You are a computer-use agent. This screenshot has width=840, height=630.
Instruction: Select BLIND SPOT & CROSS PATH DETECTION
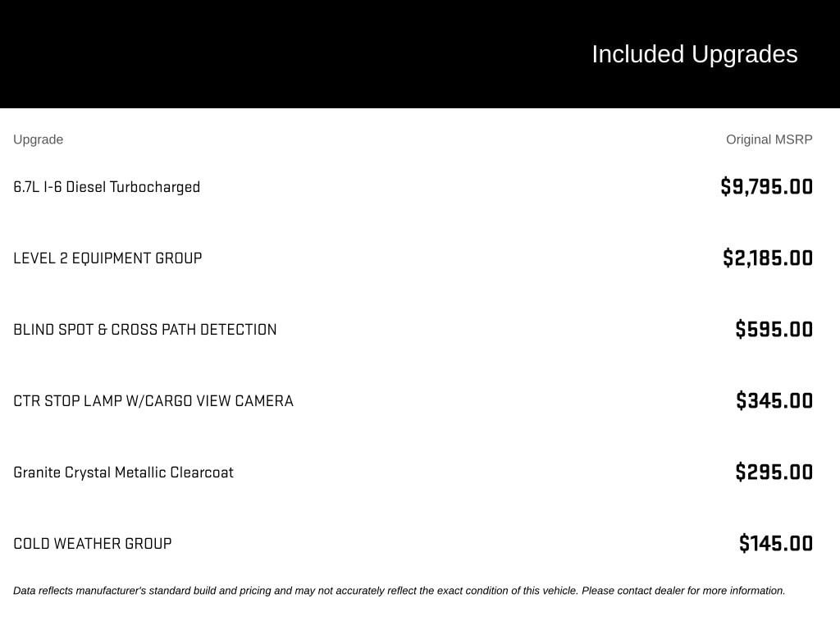[144, 330]
